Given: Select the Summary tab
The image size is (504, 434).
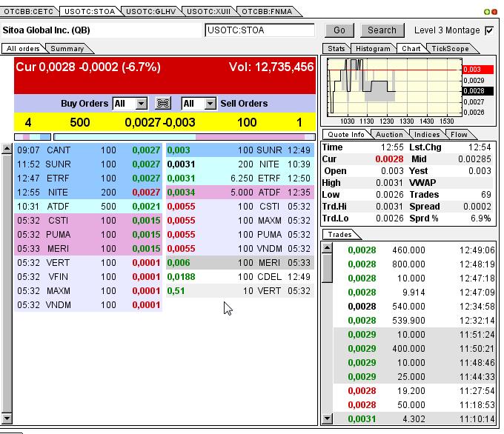Looking at the screenshot, I should (67, 49).
